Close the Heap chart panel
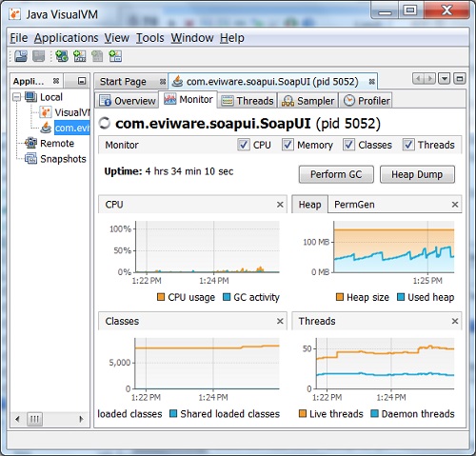 (x=455, y=205)
